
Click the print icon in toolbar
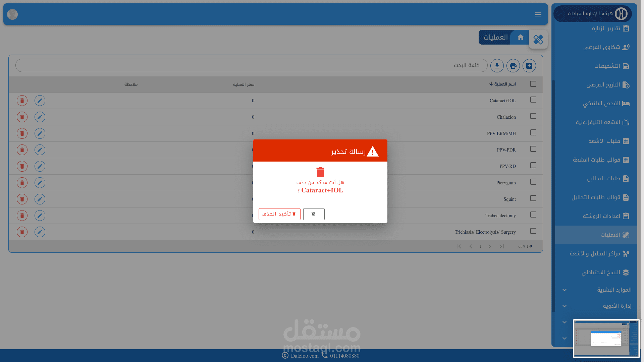coord(513,66)
